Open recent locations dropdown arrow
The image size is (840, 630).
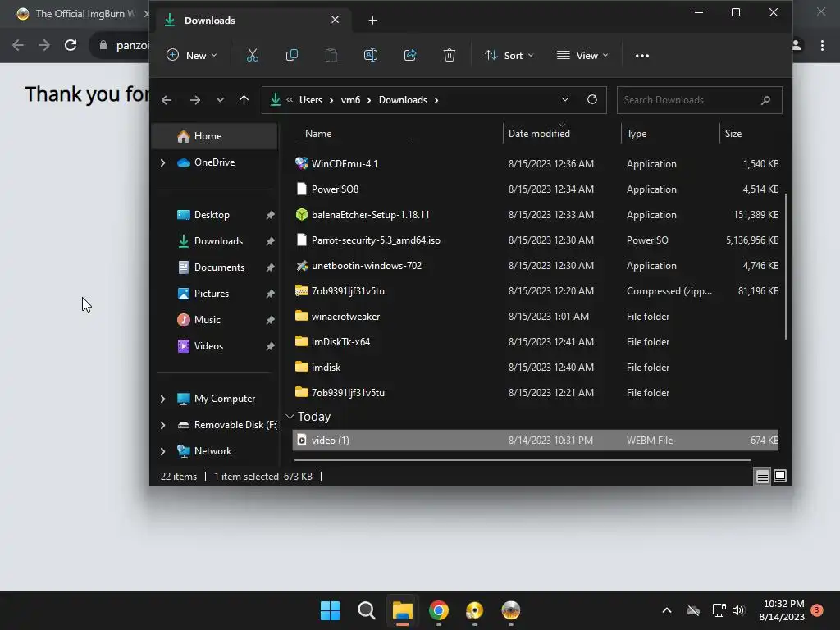point(220,100)
